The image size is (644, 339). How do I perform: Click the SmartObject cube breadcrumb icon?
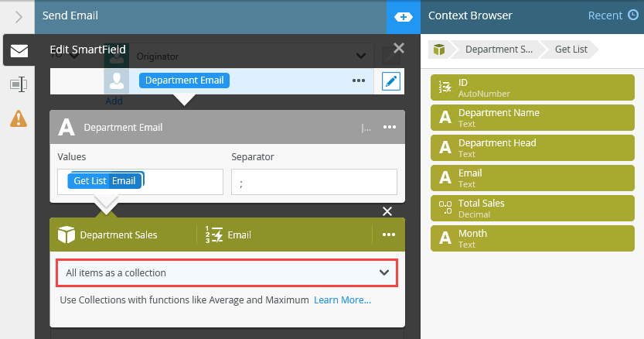(439, 50)
